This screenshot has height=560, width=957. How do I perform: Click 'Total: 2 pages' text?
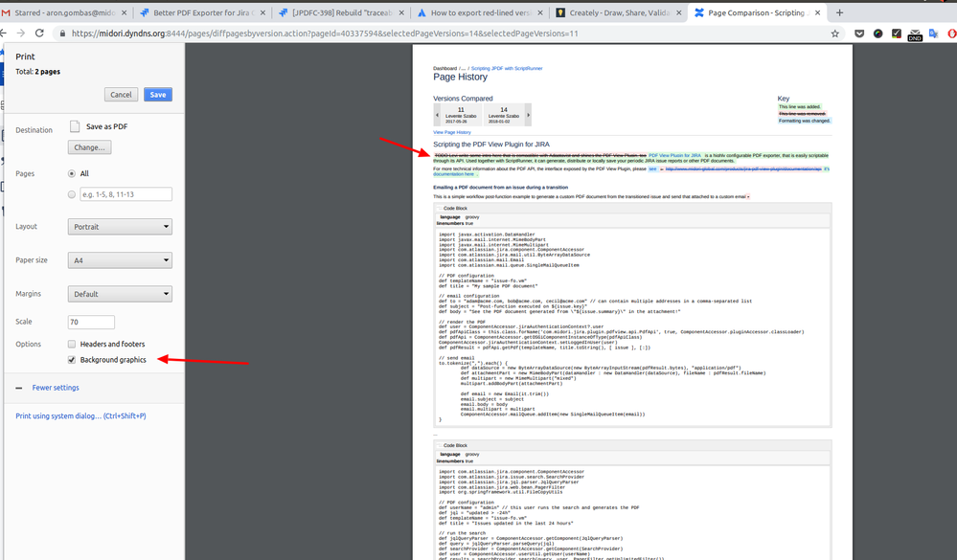point(38,72)
